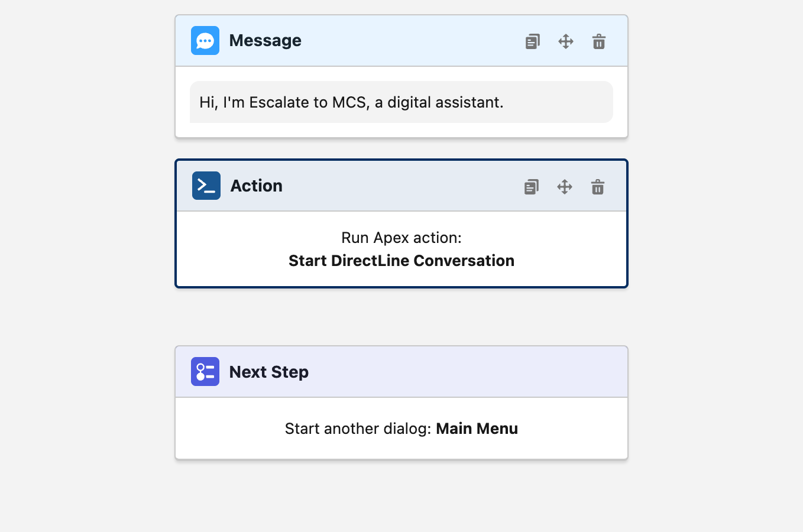Screen dimensions: 803x532
Task: Click the move handle on the Message card
Action: pyautogui.click(x=565, y=41)
